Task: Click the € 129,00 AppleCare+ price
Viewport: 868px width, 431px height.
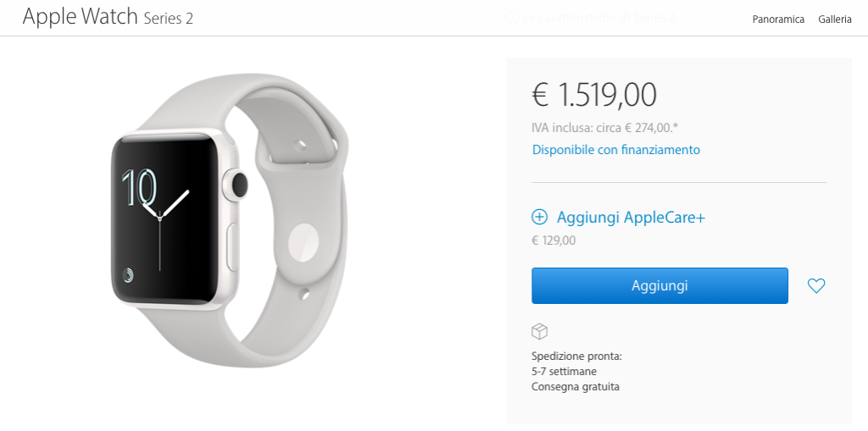Action: click(554, 240)
